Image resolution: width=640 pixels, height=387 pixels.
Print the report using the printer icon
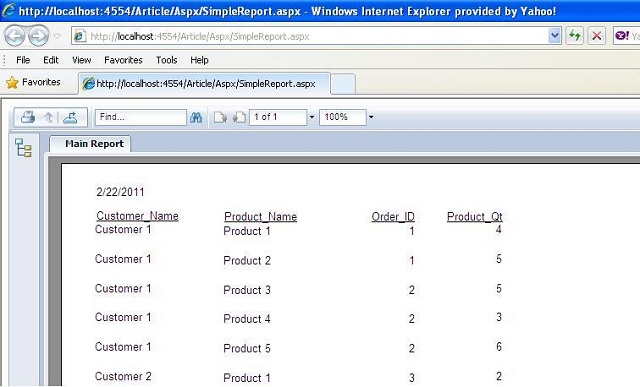tap(28, 117)
